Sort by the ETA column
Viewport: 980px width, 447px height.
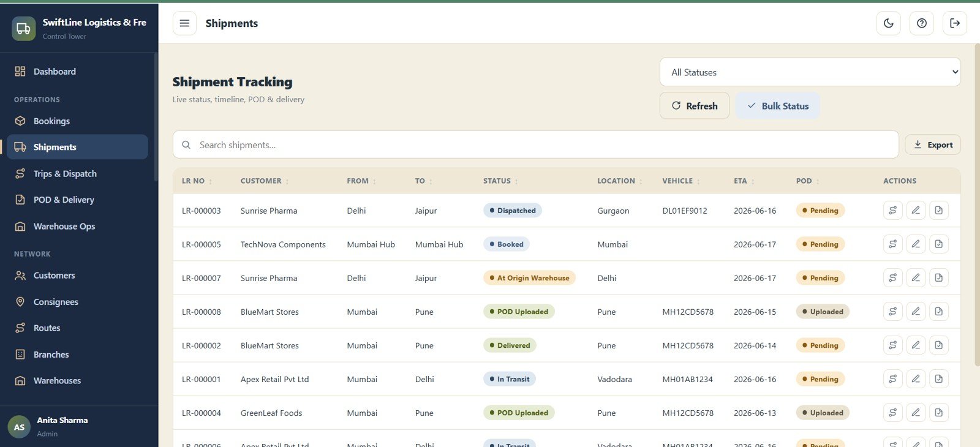click(744, 181)
